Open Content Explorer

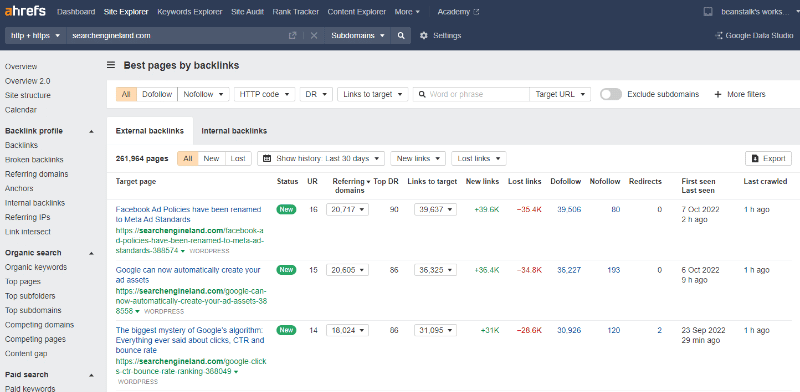[x=357, y=12]
